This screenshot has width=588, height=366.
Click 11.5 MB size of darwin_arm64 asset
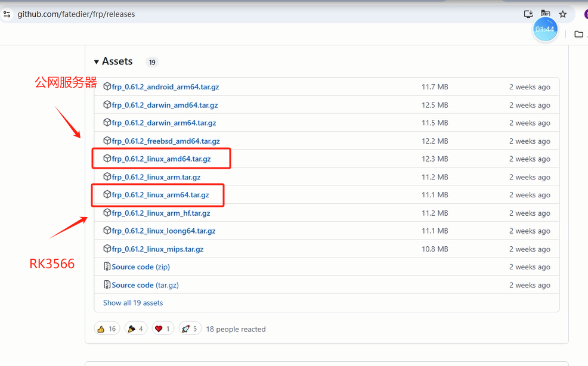click(x=435, y=123)
